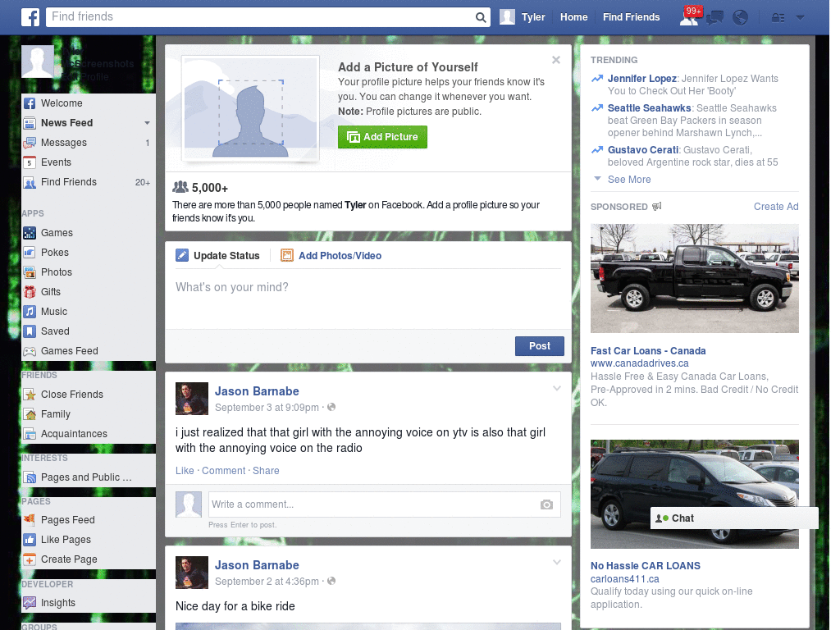The width and height of the screenshot is (840, 630).
Task: Click the search magnifier icon
Action: (x=481, y=17)
